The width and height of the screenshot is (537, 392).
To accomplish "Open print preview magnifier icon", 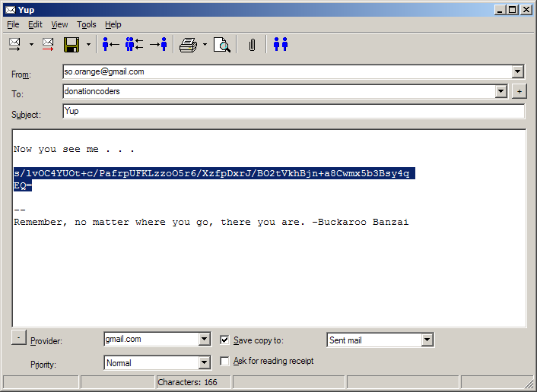I will point(221,45).
